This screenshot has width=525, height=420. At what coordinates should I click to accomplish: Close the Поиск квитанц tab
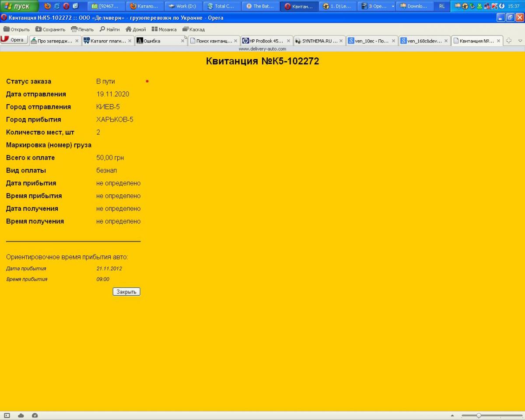pyautogui.click(x=235, y=41)
